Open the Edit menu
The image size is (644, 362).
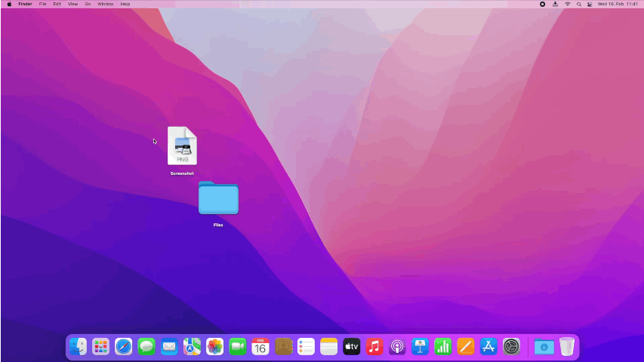57,4
